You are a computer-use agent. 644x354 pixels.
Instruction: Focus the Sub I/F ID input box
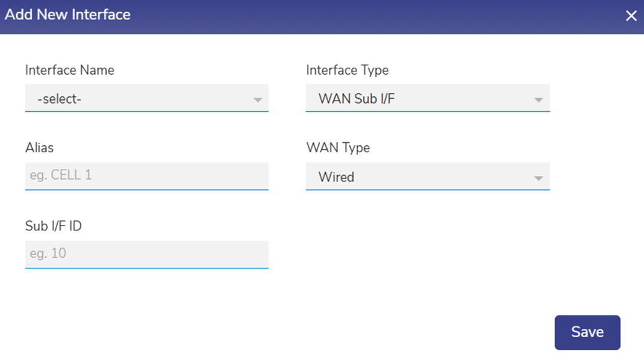coord(146,254)
